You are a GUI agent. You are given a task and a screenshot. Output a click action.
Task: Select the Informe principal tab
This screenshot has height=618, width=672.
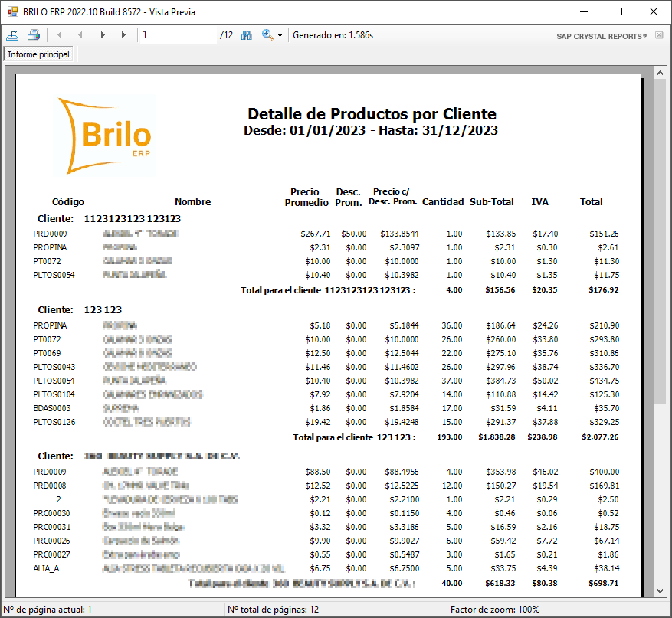coord(37,54)
